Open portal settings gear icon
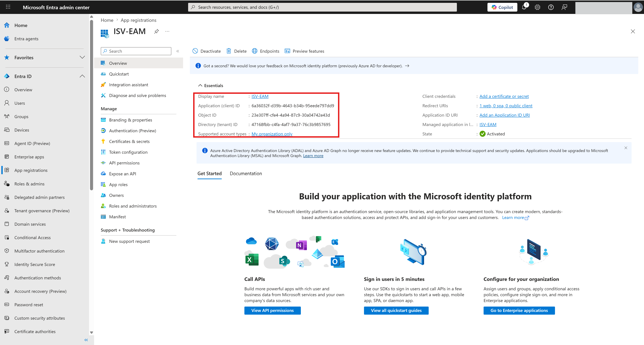The height and width of the screenshot is (345, 644). coord(538,7)
